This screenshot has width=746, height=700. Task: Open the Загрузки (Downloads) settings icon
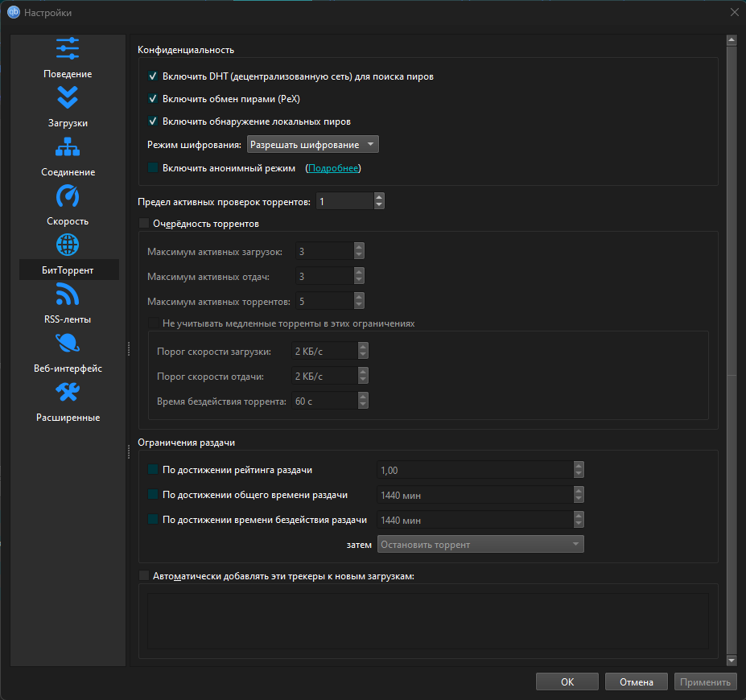pos(68,97)
